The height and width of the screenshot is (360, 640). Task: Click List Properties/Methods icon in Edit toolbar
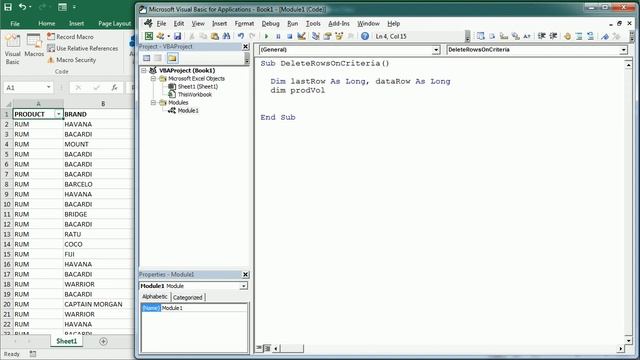coord(481,36)
